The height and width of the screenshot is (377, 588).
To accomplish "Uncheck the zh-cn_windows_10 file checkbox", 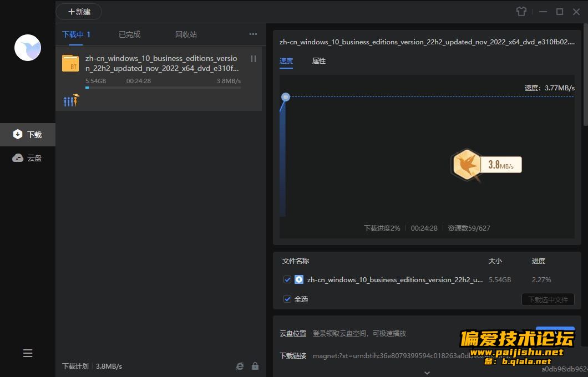I will (x=287, y=279).
